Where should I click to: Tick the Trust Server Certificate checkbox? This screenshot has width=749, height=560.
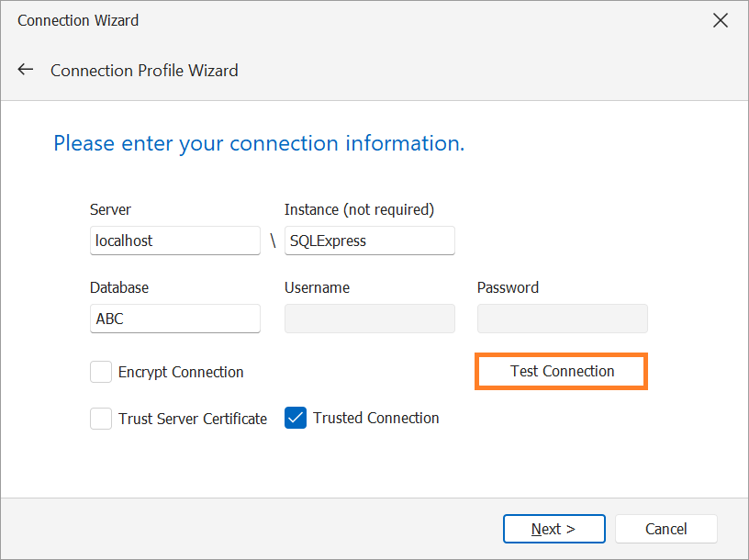click(101, 419)
